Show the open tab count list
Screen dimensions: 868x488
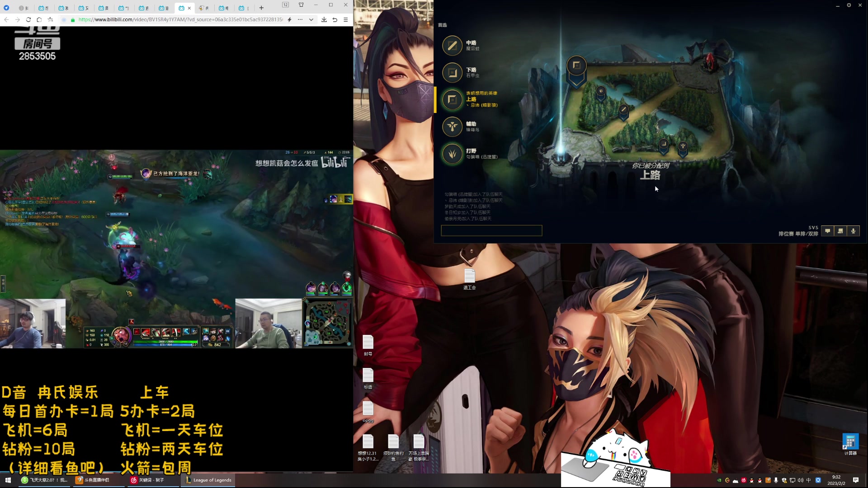click(286, 5)
